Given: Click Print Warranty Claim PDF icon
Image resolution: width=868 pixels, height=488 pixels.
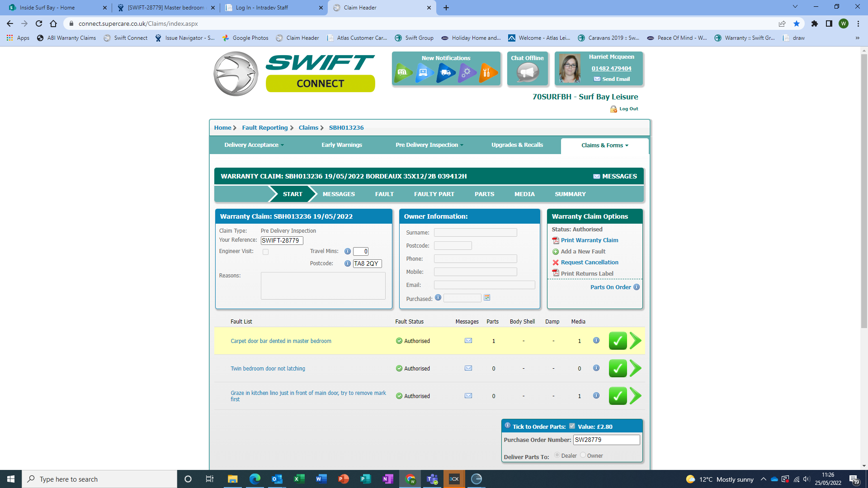Looking at the screenshot, I should 556,240.
